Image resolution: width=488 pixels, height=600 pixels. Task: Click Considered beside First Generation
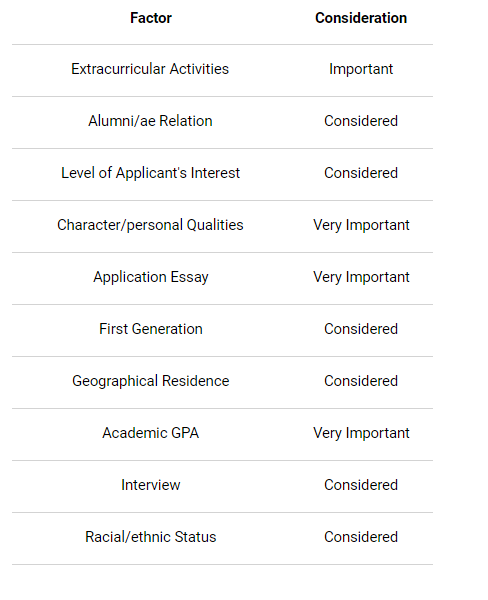coord(361,329)
